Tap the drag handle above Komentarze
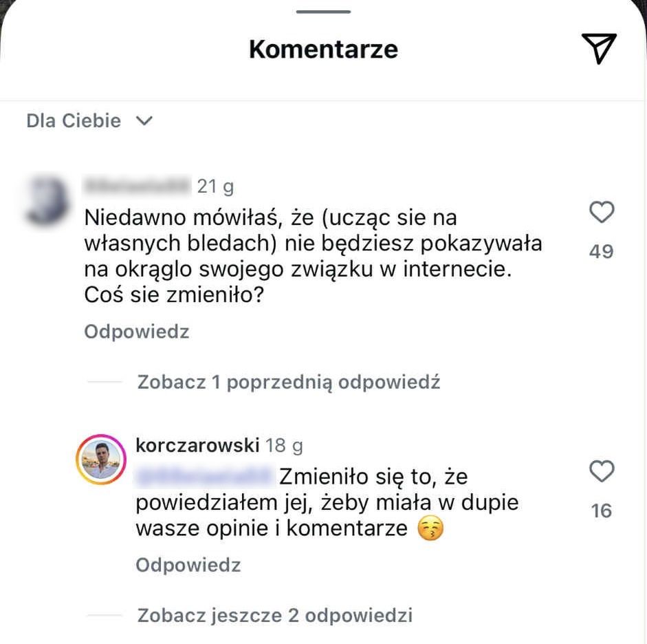 [x=323, y=12]
